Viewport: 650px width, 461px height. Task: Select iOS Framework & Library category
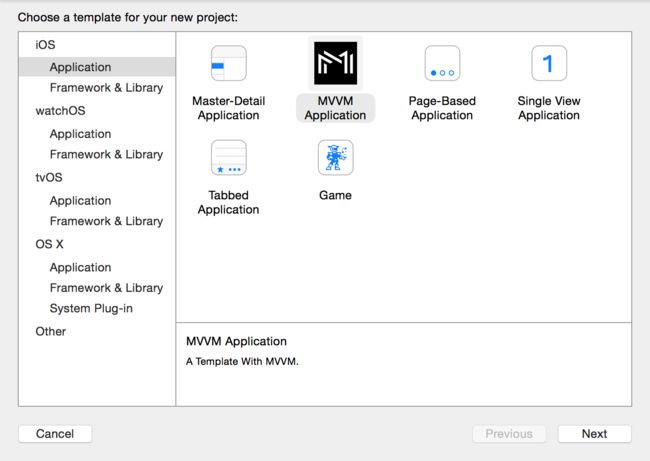(x=106, y=87)
